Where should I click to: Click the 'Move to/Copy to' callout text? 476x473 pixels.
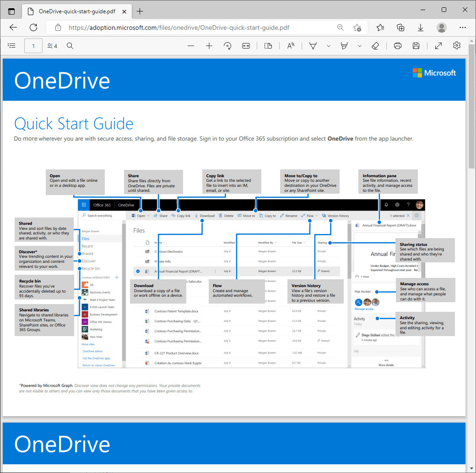311,183
